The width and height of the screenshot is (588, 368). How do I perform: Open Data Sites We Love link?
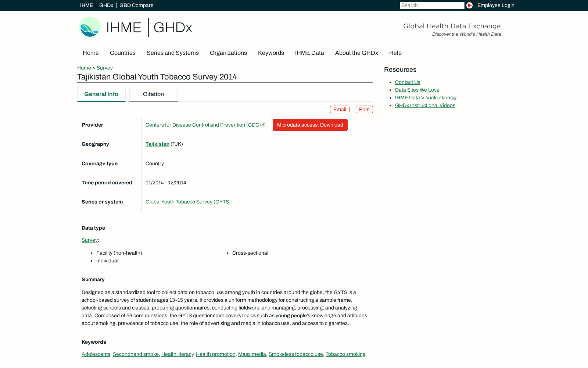point(417,90)
